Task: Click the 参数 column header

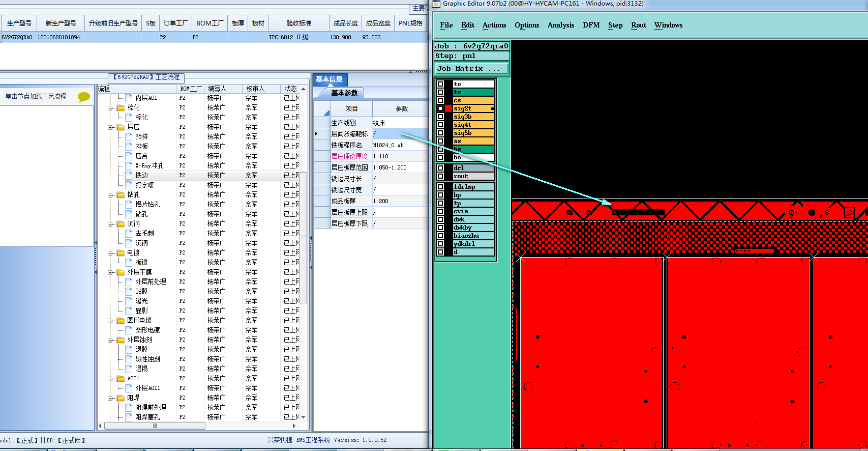Action: click(x=402, y=109)
